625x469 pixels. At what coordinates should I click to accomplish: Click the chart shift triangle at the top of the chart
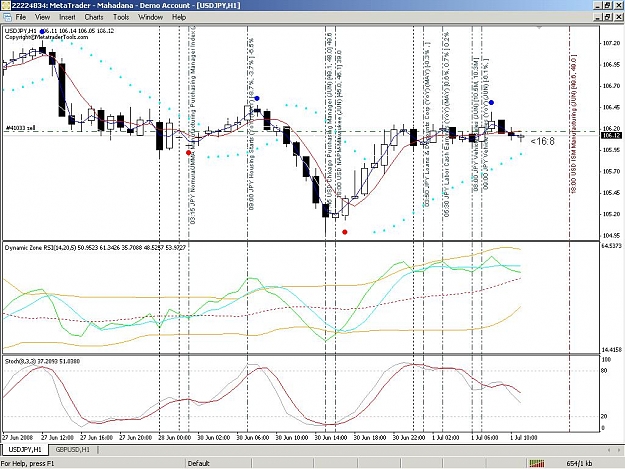coord(539,28)
